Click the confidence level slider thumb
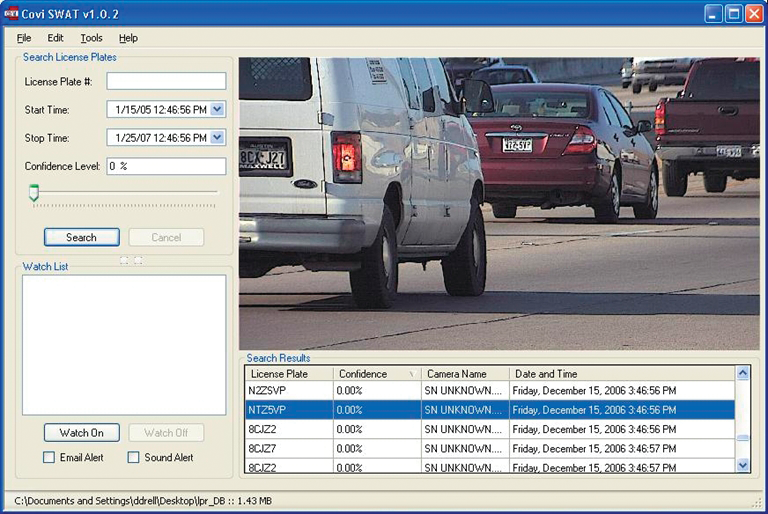The image size is (768, 514). 34,193
